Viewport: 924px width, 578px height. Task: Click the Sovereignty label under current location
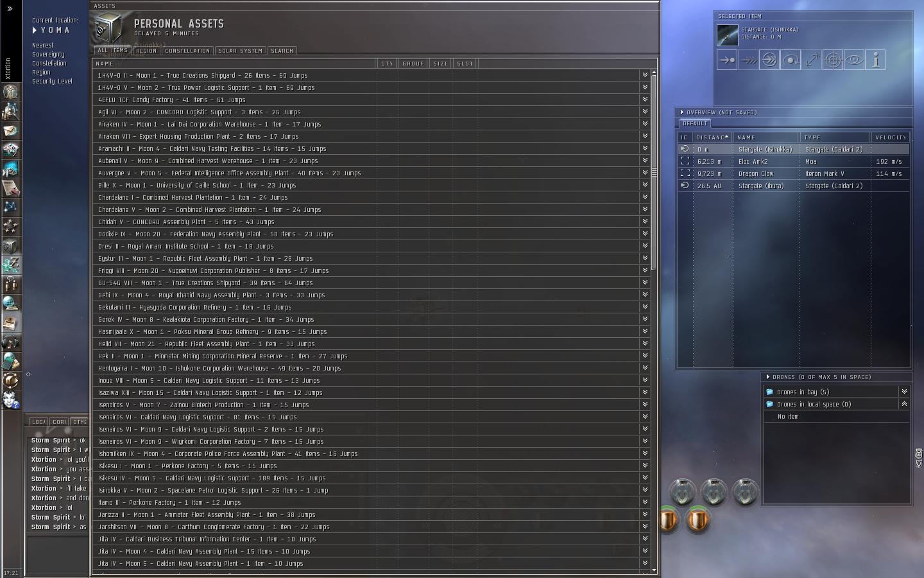(48, 55)
